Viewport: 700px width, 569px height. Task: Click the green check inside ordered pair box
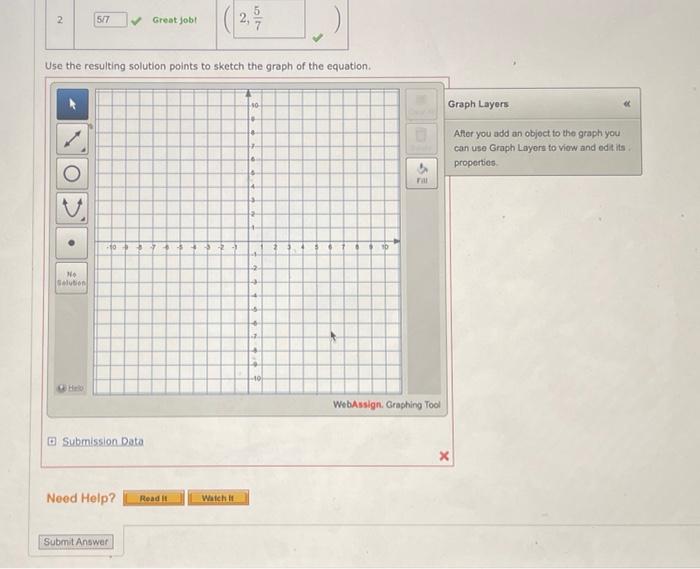click(x=317, y=38)
